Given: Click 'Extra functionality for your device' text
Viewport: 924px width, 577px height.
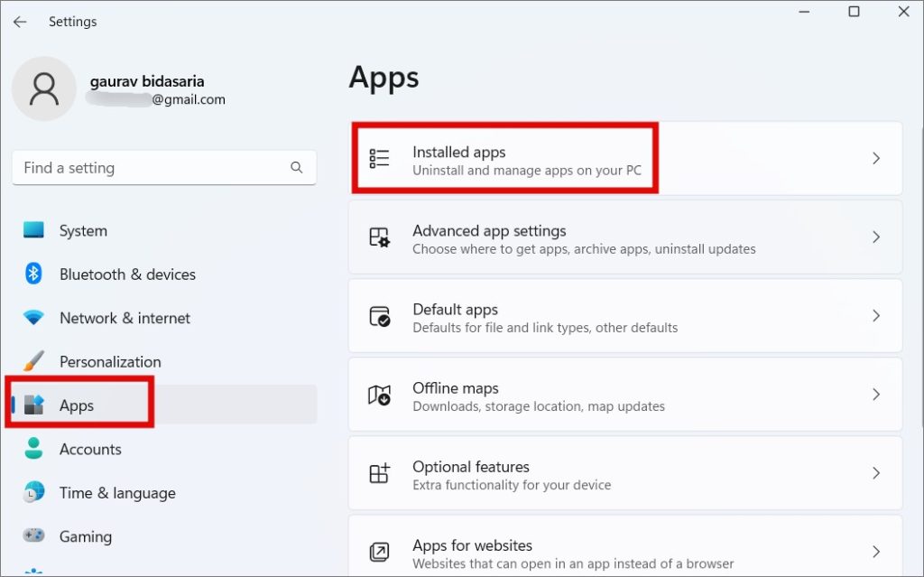Looking at the screenshot, I should (x=512, y=485).
